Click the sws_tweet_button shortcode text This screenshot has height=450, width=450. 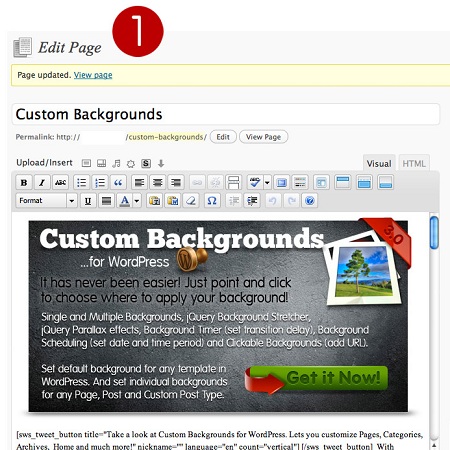click(x=220, y=440)
